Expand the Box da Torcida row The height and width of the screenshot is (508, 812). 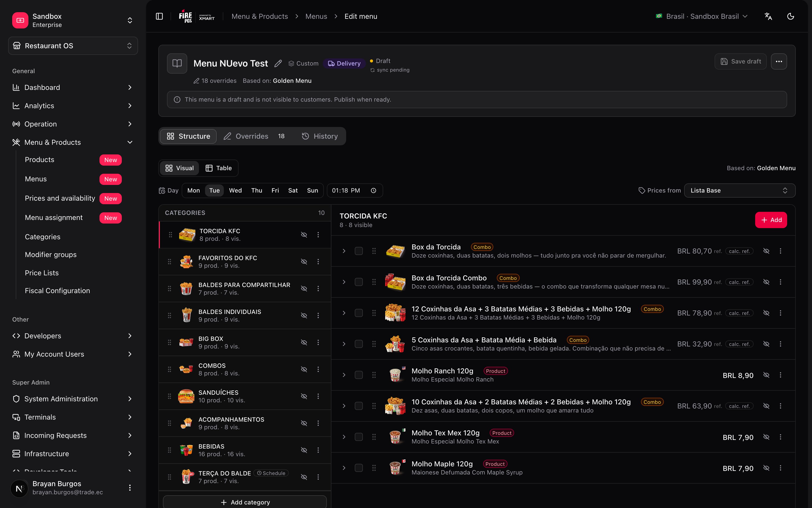(x=344, y=251)
